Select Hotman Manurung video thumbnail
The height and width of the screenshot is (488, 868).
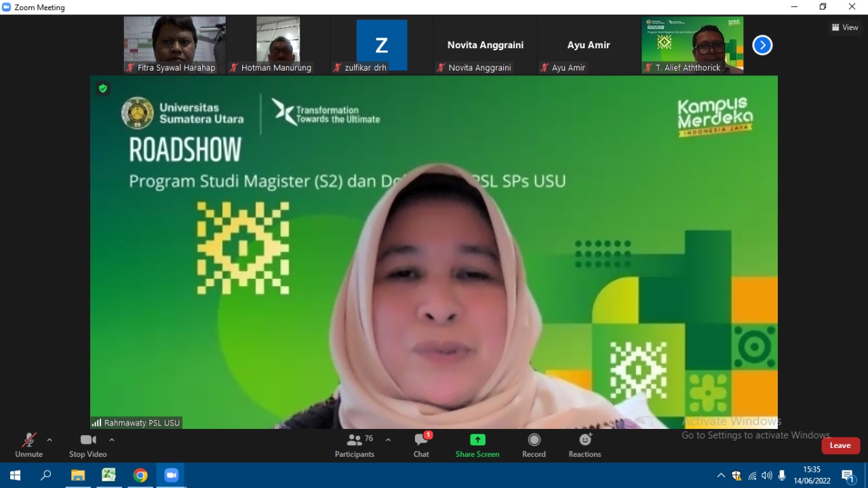[x=278, y=45]
